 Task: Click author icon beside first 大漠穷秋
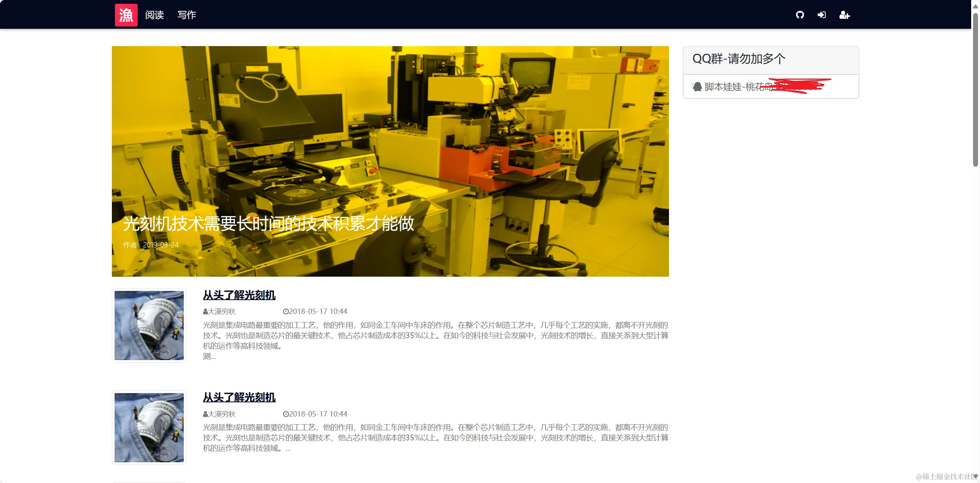[205, 312]
